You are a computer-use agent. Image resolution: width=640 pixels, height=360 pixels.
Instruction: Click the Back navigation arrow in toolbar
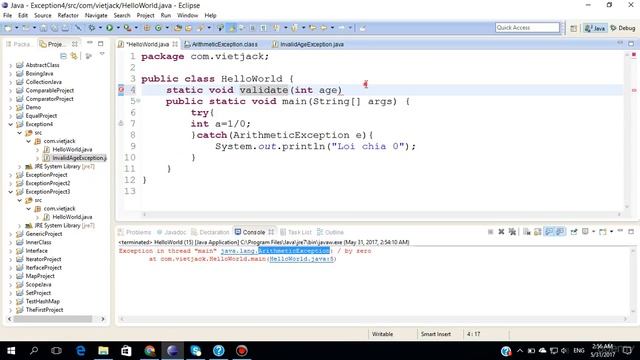point(324,28)
